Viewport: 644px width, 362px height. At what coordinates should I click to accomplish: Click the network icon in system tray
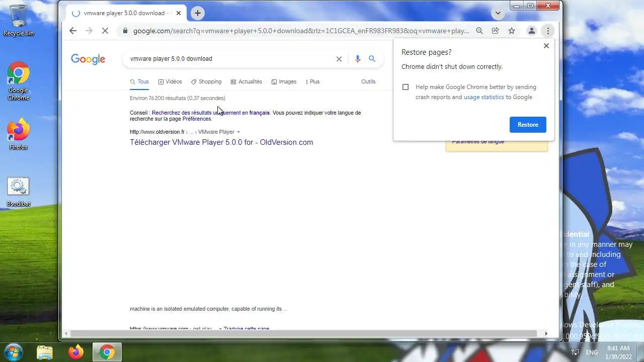(x=575, y=352)
